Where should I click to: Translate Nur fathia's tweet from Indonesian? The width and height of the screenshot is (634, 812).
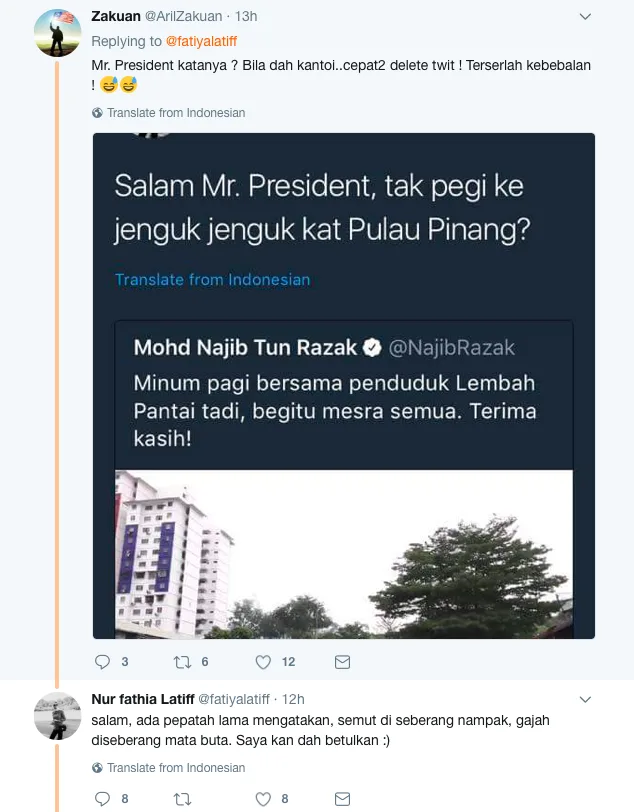tap(175, 768)
